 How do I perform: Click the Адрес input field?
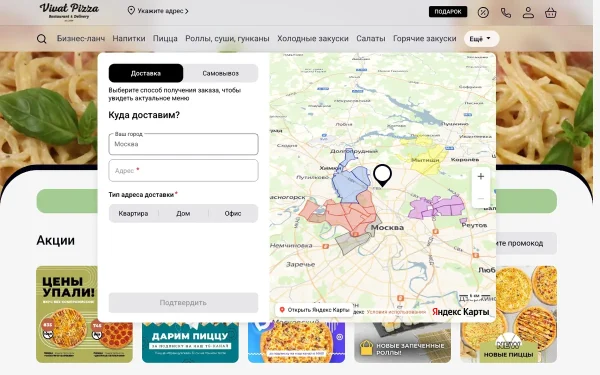183,171
